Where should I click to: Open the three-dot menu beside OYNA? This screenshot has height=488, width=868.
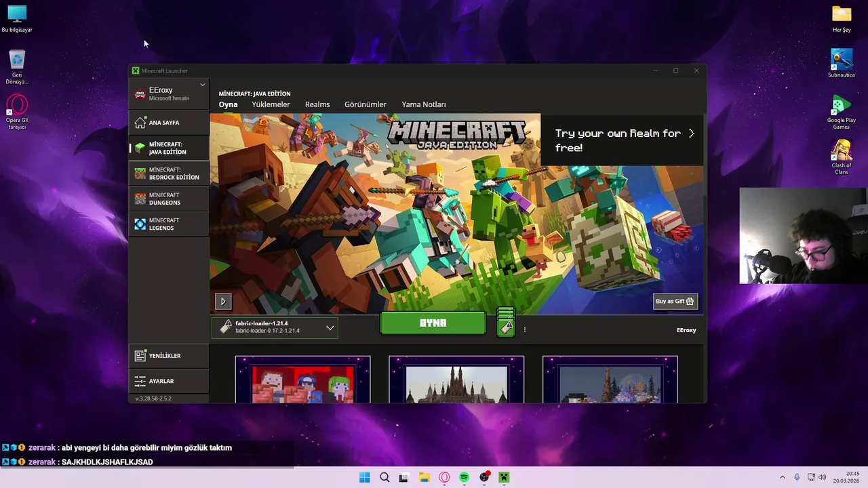click(x=524, y=330)
